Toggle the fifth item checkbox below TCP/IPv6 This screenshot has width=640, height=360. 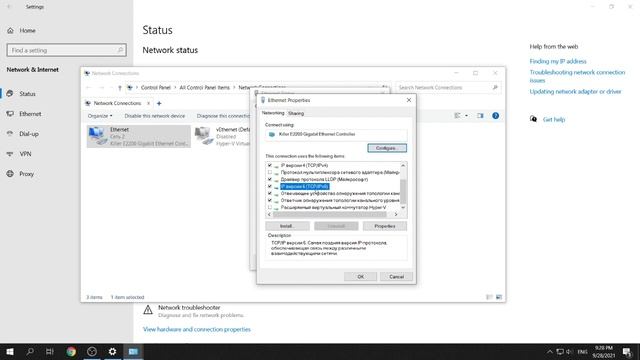click(x=270, y=193)
